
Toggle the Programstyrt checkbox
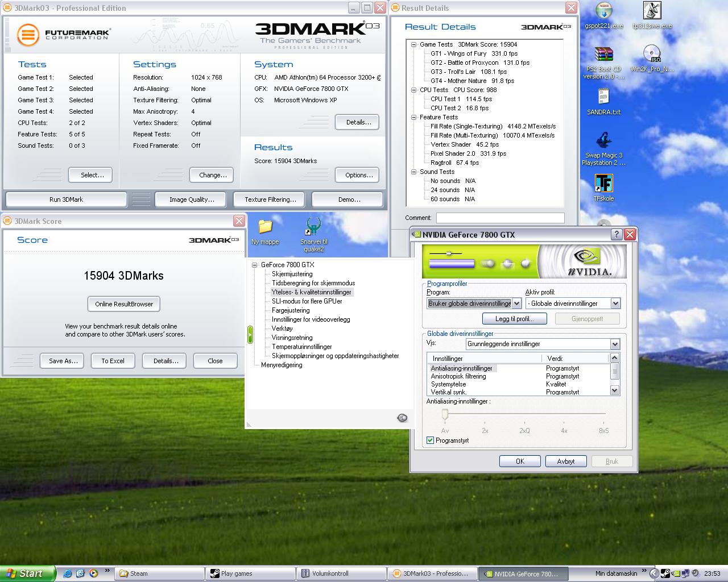click(431, 440)
